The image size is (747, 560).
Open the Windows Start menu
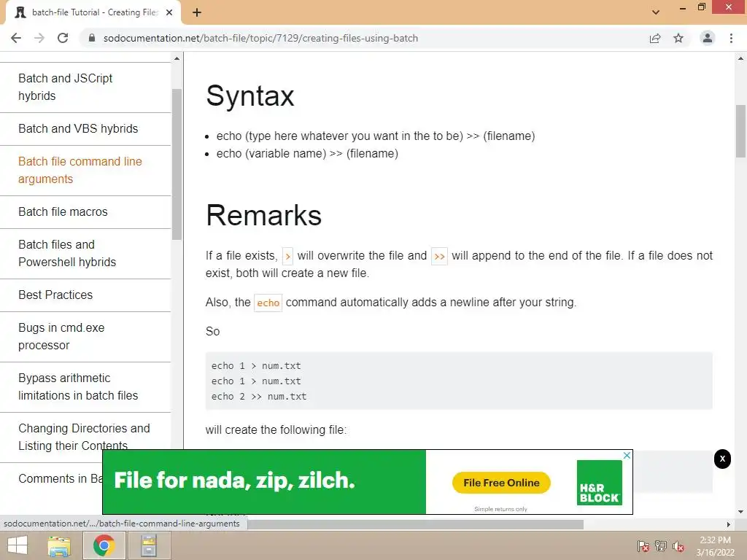18,545
